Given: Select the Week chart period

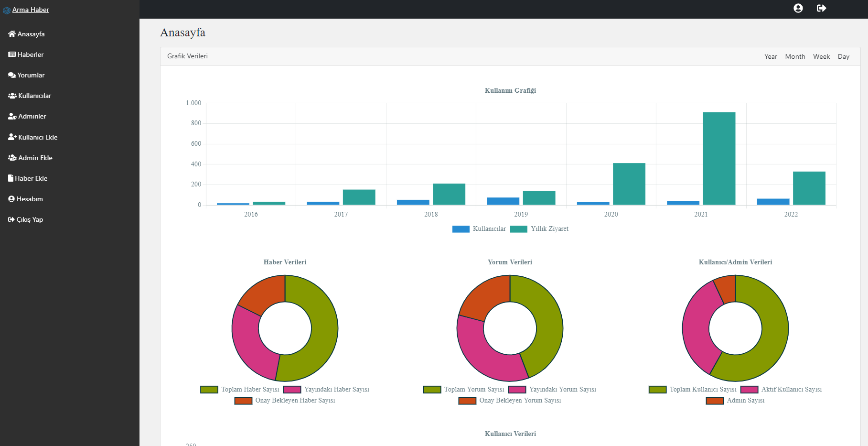Looking at the screenshot, I should [x=821, y=56].
